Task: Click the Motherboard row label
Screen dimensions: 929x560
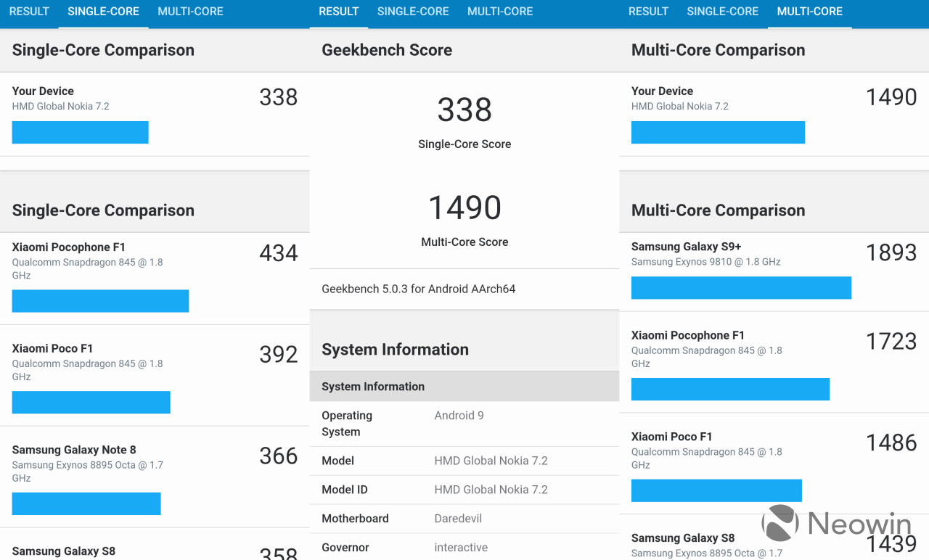Action: pos(355,519)
